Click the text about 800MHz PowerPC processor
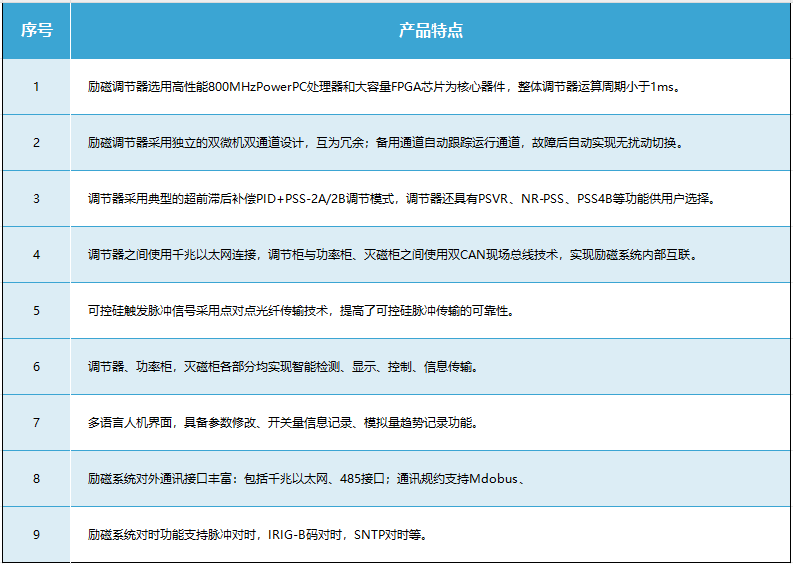The image size is (793, 564). (x=384, y=87)
